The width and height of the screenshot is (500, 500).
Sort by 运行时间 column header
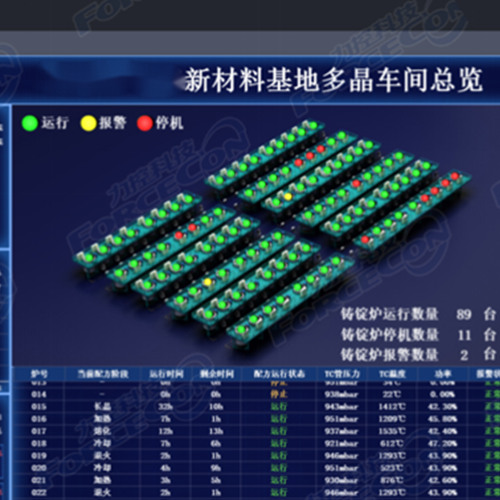point(166,374)
